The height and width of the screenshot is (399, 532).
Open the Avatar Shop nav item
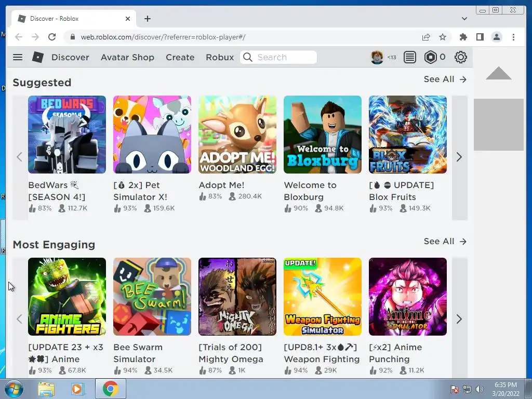pyautogui.click(x=128, y=57)
